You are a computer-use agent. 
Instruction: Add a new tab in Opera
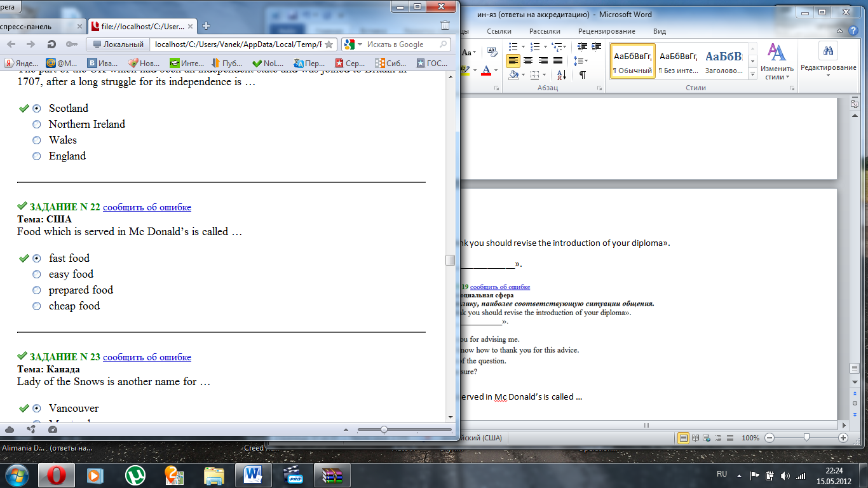click(x=206, y=26)
